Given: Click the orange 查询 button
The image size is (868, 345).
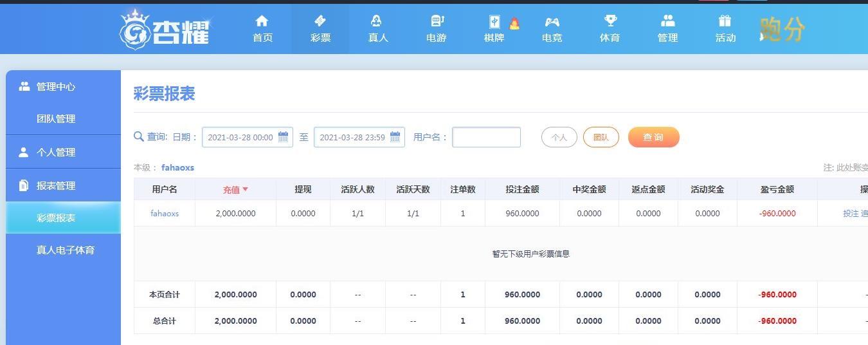Looking at the screenshot, I should [x=654, y=137].
